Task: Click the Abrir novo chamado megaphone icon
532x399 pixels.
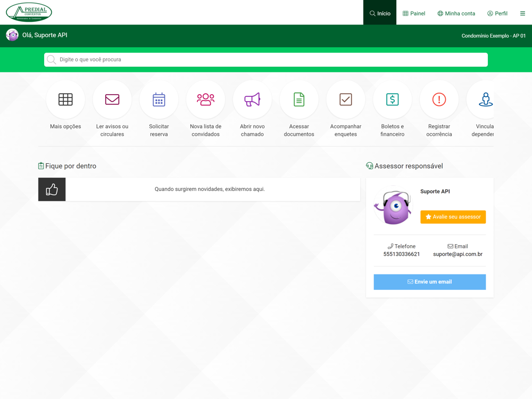Action: tap(252, 99)
